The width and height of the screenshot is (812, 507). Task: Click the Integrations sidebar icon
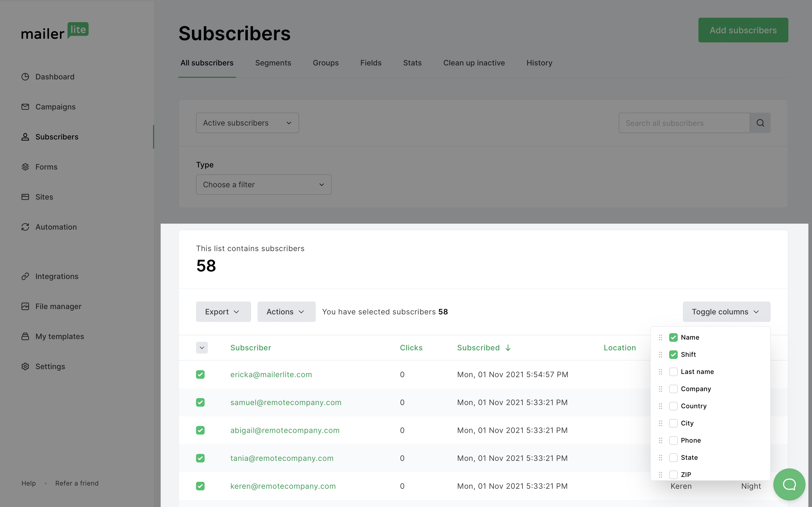pyautogui.click(x=25, y=276)
